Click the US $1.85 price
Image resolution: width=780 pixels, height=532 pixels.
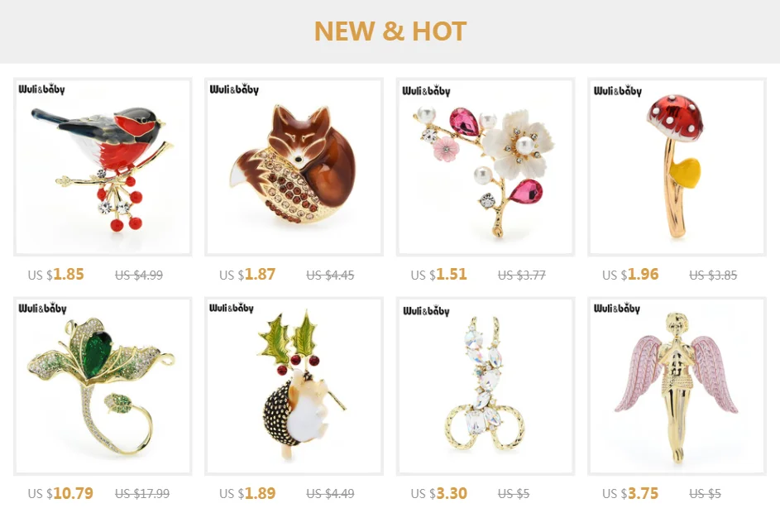(55, 274)
